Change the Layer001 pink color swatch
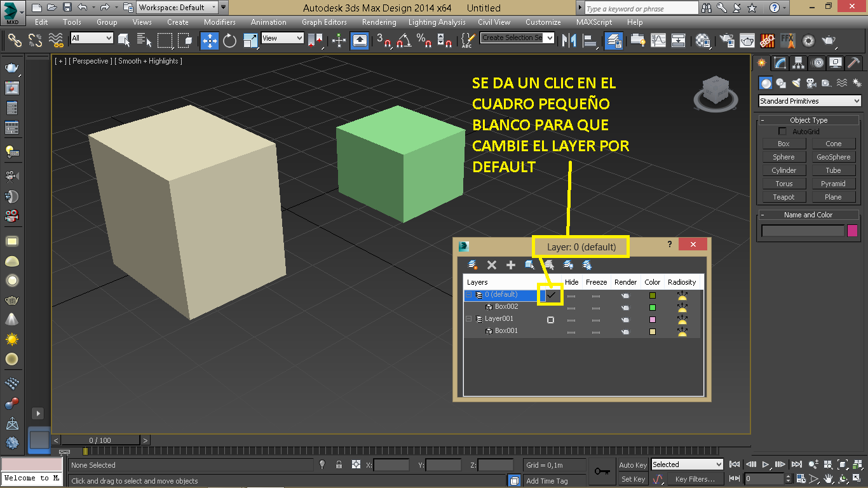The width and height of the screenshot is (868, 488). tap(653, 320)
